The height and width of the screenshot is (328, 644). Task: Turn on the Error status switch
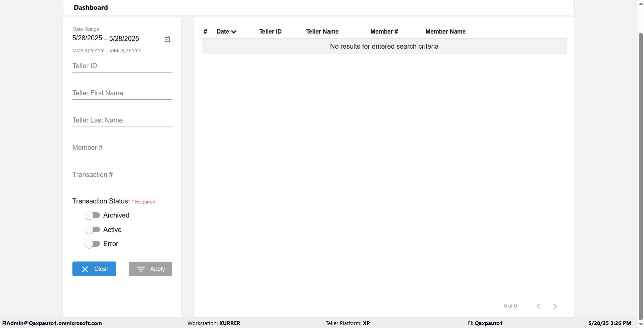pyautogui.click(x=92, y=244)
